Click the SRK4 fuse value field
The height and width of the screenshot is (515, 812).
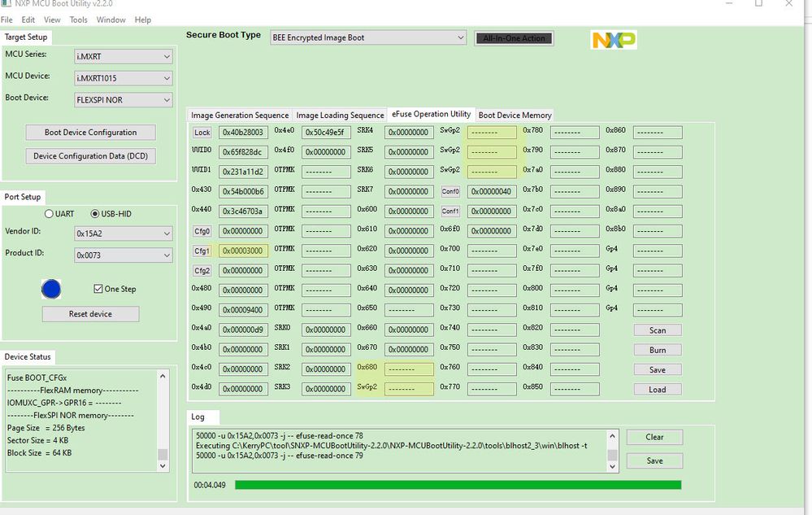tap(409, 132)
